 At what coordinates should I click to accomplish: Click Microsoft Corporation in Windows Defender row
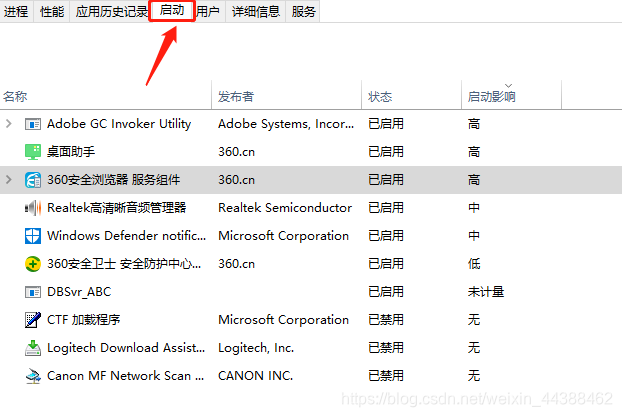(x=283, y=236)
